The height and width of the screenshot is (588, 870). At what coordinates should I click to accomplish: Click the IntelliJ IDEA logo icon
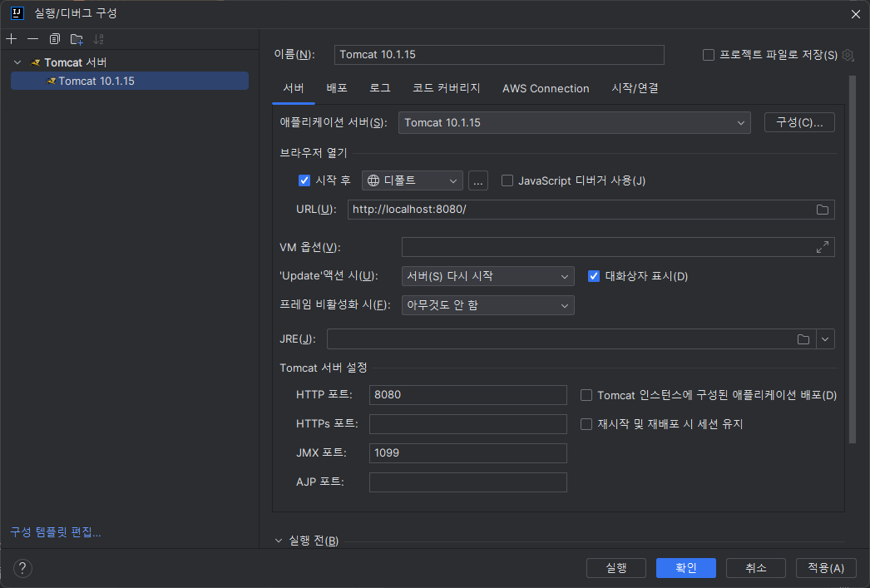point(17,13)
